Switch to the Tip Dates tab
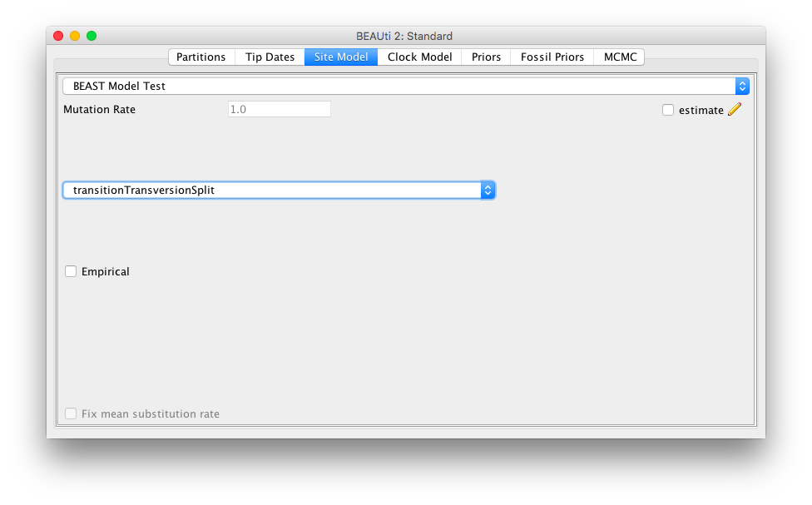 point(270,57)
